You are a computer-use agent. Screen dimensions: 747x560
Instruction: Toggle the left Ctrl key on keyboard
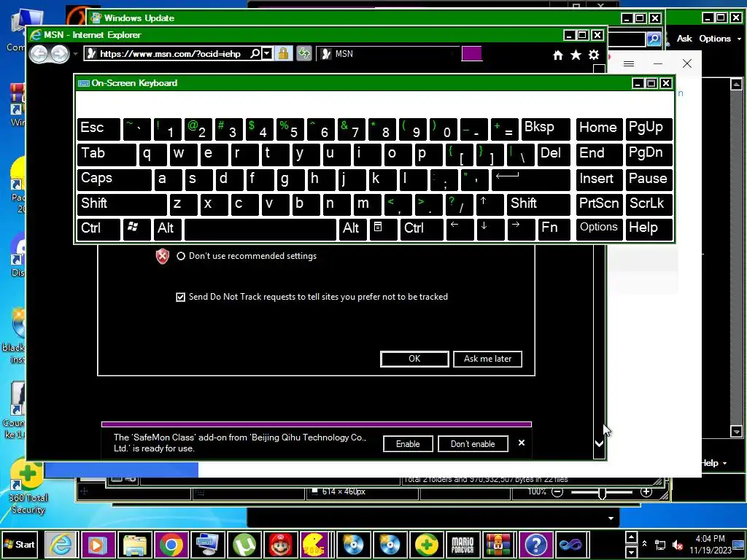coord(98,230)
